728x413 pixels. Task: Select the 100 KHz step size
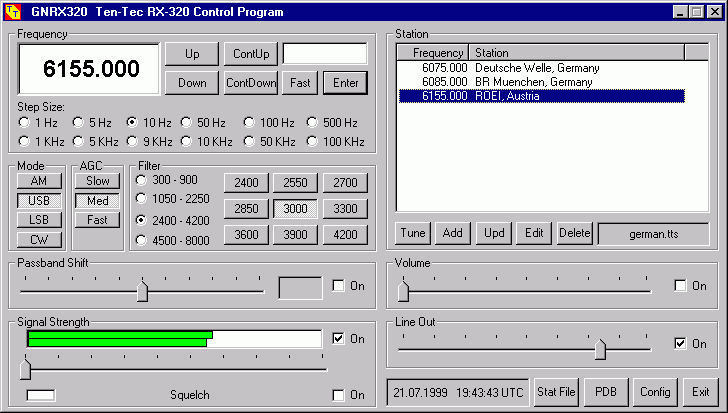click(x=336, y=142)
